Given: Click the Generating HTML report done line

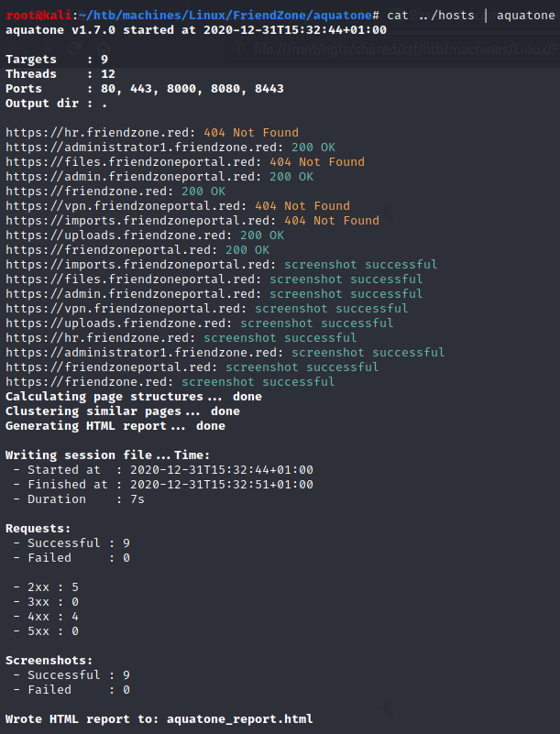Looking at the screenshot, I should (115, 426).
